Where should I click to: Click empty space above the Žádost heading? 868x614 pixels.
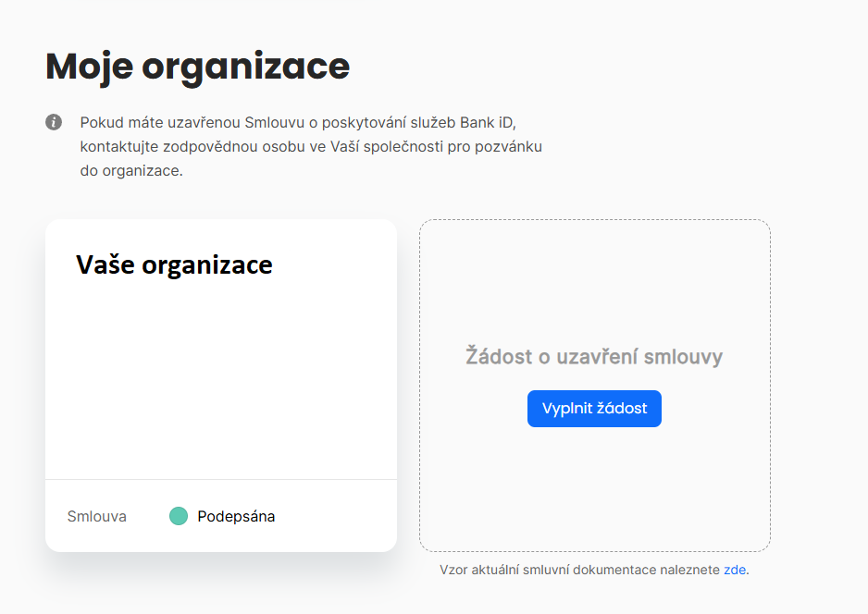pos(594,277)
